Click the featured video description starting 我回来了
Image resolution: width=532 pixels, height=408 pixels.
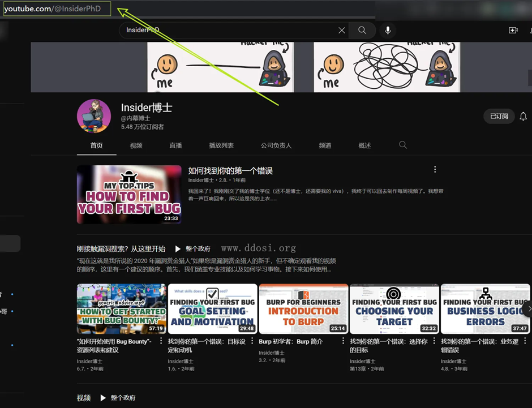coord(316,195)
